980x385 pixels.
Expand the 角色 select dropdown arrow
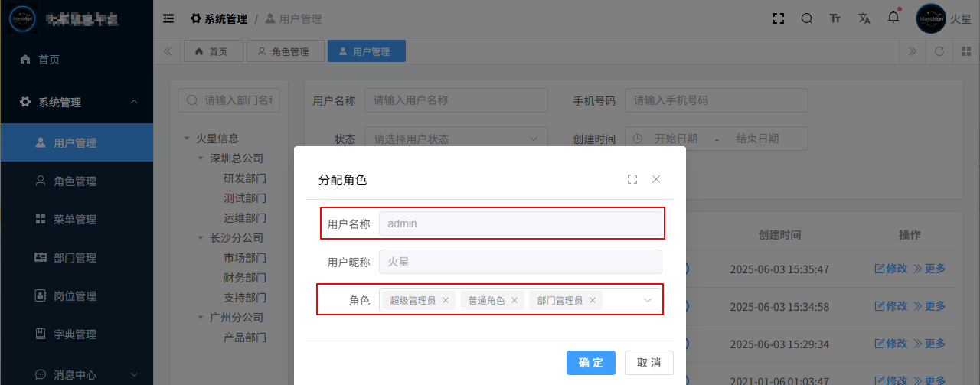[648, 300]
